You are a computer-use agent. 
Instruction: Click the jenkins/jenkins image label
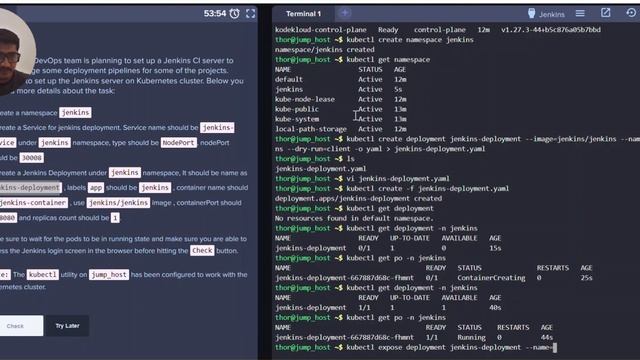pos(118,202)
